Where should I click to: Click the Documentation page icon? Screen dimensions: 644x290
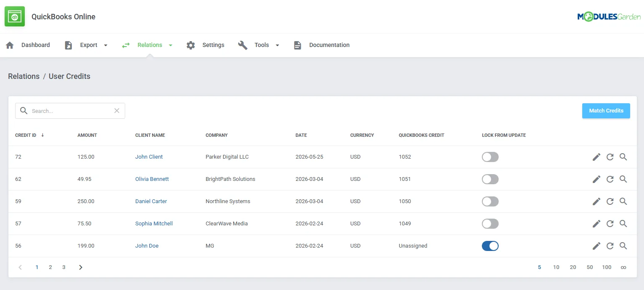pos(297,45)
